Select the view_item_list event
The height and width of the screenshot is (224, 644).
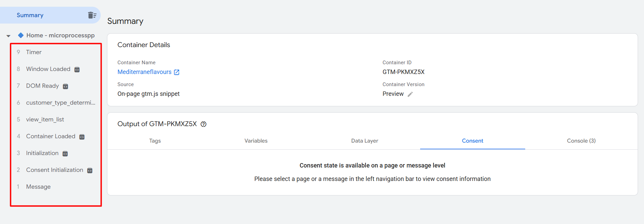[45, 119]
